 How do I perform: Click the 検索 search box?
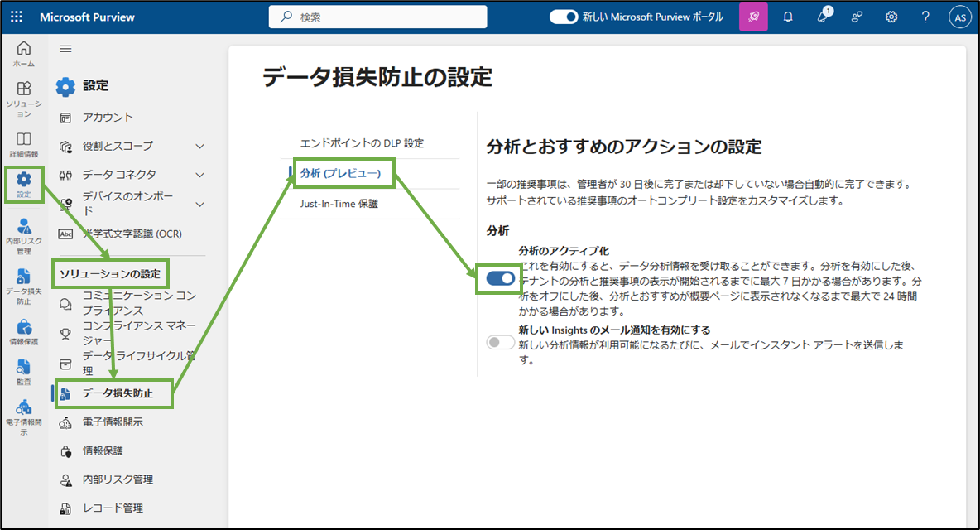click(x=377, y=17)
